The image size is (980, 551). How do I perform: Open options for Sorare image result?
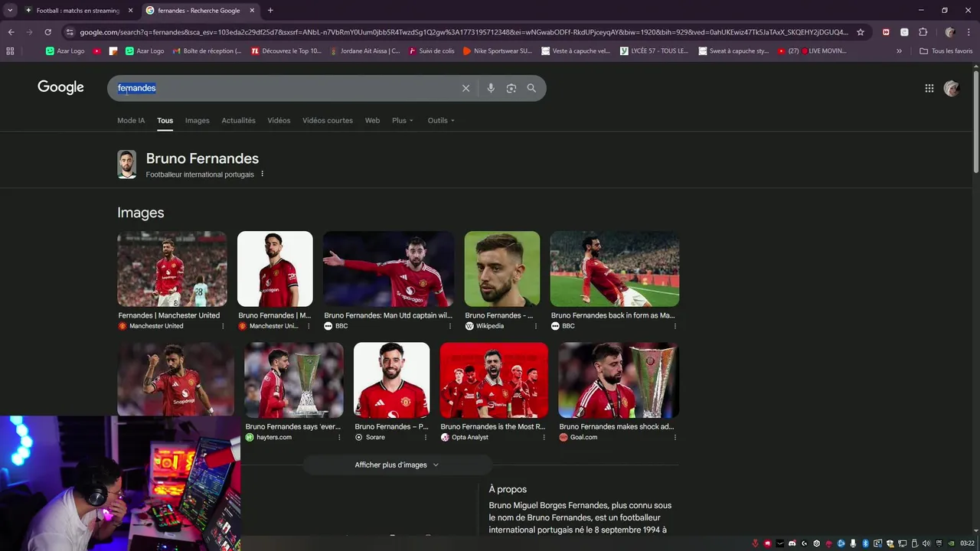pos(426,438)
